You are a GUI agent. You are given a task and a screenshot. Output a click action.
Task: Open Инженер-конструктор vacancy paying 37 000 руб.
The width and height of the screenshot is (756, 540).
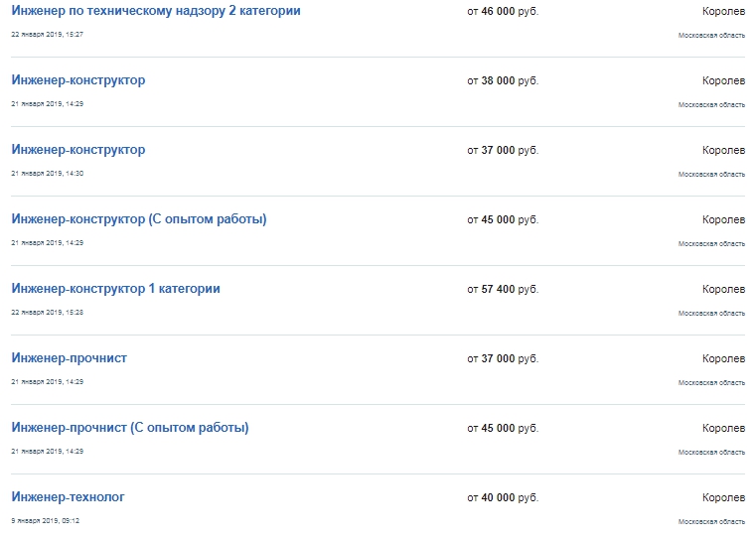(x=78, y=149)
